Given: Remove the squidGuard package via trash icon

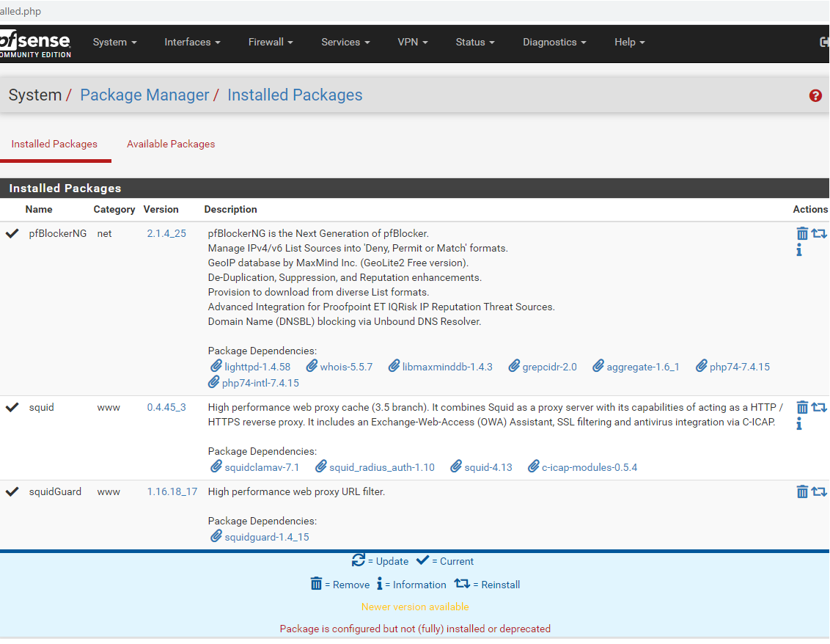Looking at the screenshot, I should (802, 491).
